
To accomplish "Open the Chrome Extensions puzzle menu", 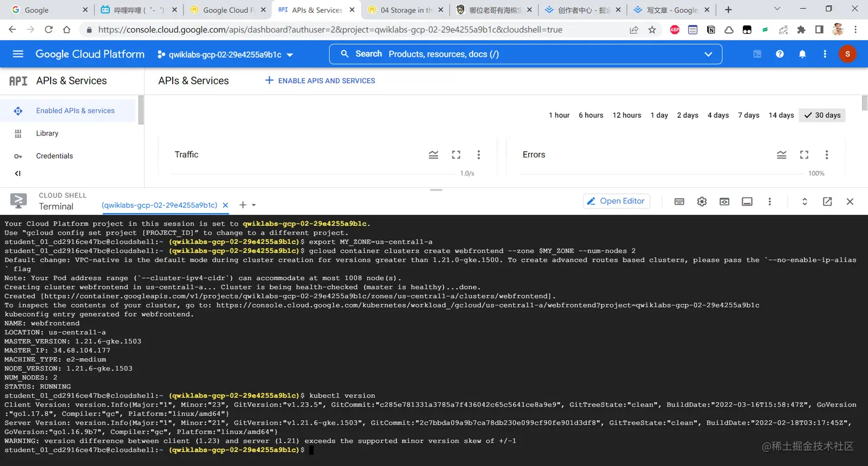I will pos(801,30).
